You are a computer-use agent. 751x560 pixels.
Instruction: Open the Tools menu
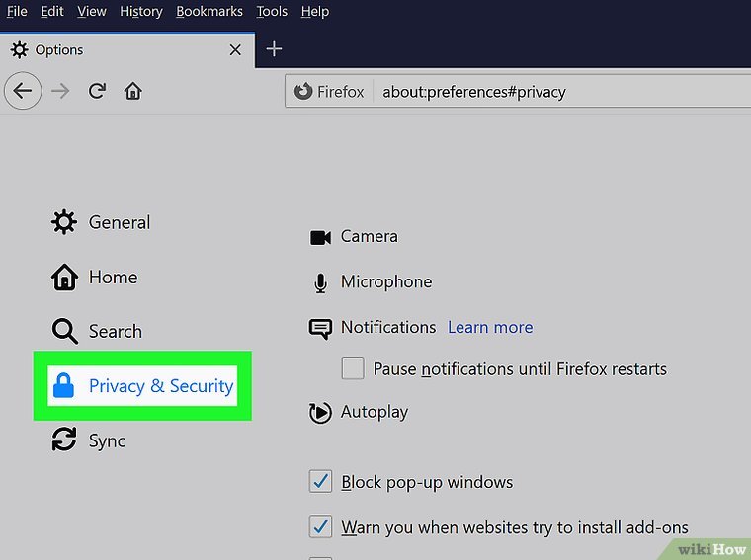pos(272,11)
